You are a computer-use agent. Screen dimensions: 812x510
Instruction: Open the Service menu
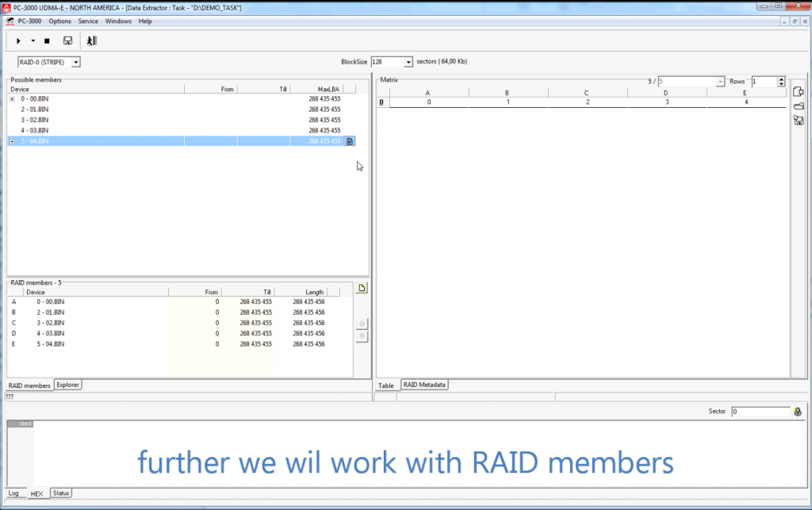coord(88,21)
